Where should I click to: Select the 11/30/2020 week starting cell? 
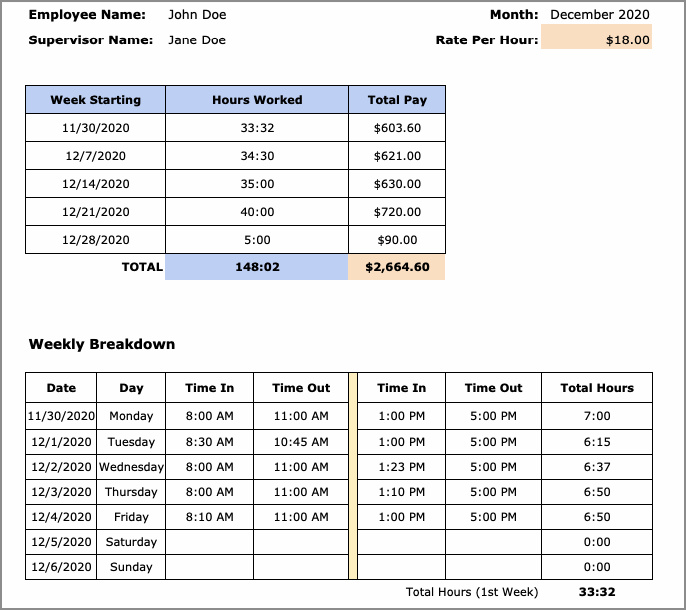[x=95, y=128]
